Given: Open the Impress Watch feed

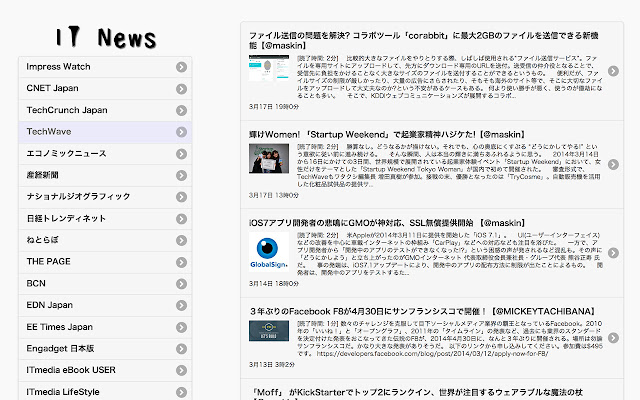Looking at the screenshot, I should click(x=105, y=67).
